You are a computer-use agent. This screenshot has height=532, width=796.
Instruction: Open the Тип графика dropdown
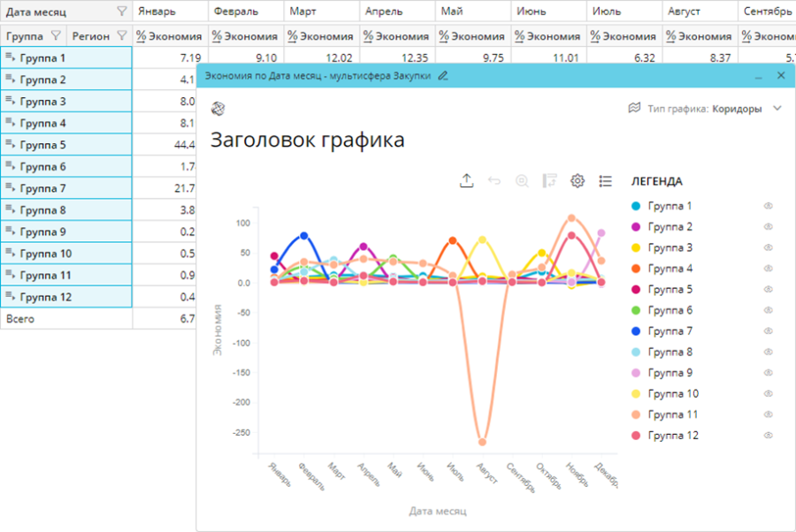[777, 108]
